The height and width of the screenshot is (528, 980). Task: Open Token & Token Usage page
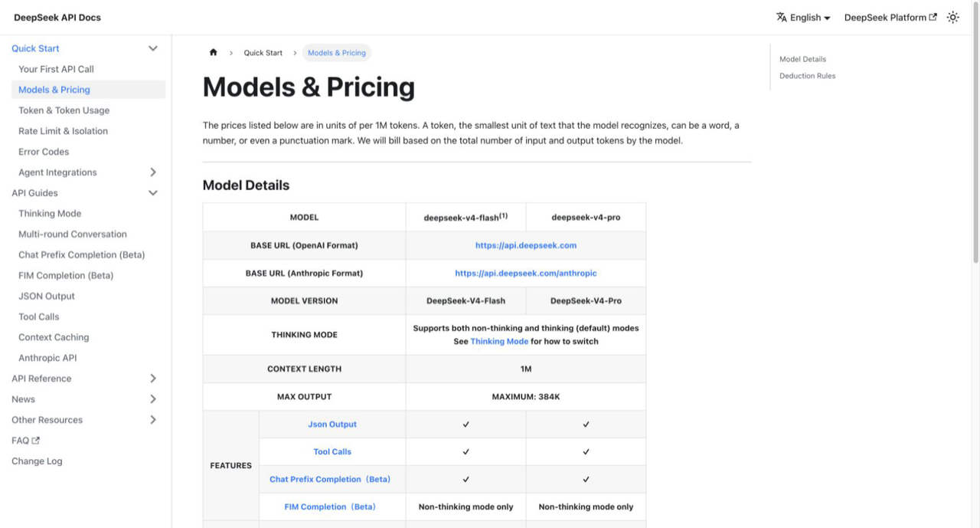[64, 110]
